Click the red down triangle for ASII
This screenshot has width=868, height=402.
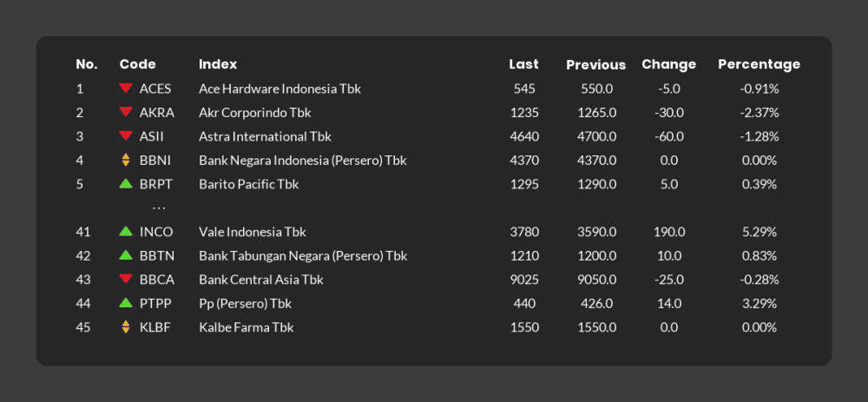126,135
